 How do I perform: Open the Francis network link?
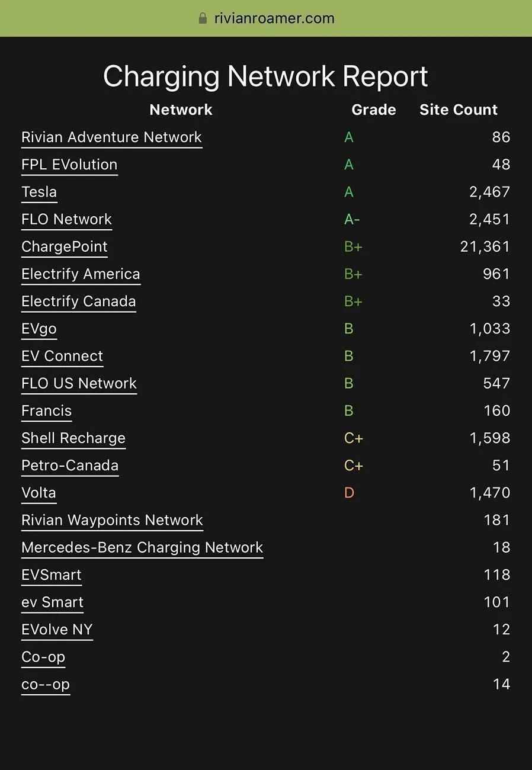46,411
